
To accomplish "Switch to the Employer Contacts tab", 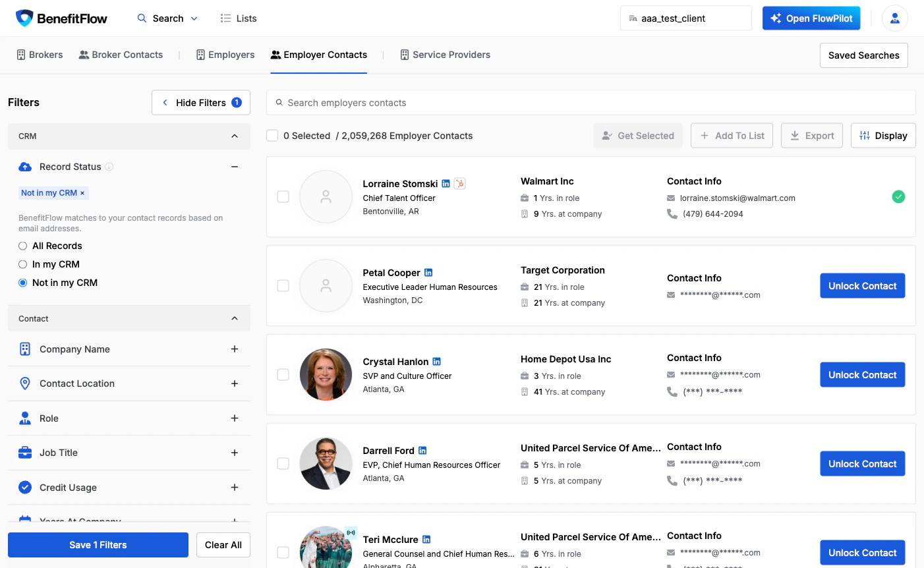I will pyautogui.click(x=318, y=54).
